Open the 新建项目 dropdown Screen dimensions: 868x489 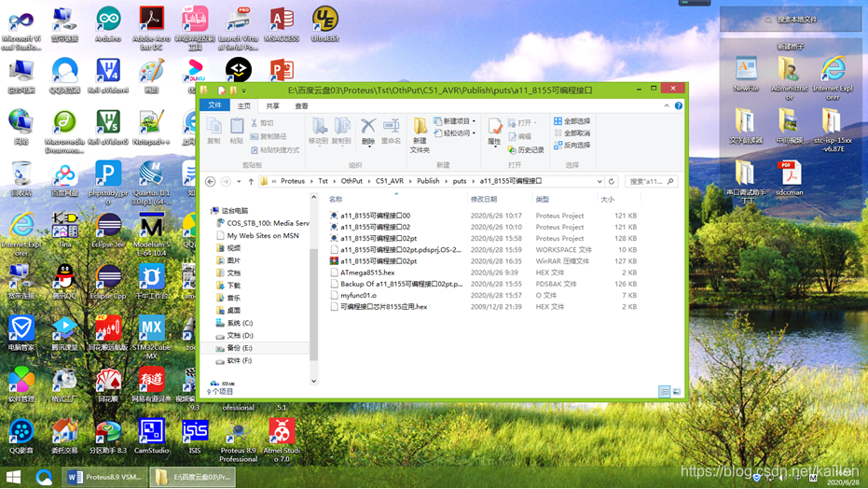(x=454, y=120)
